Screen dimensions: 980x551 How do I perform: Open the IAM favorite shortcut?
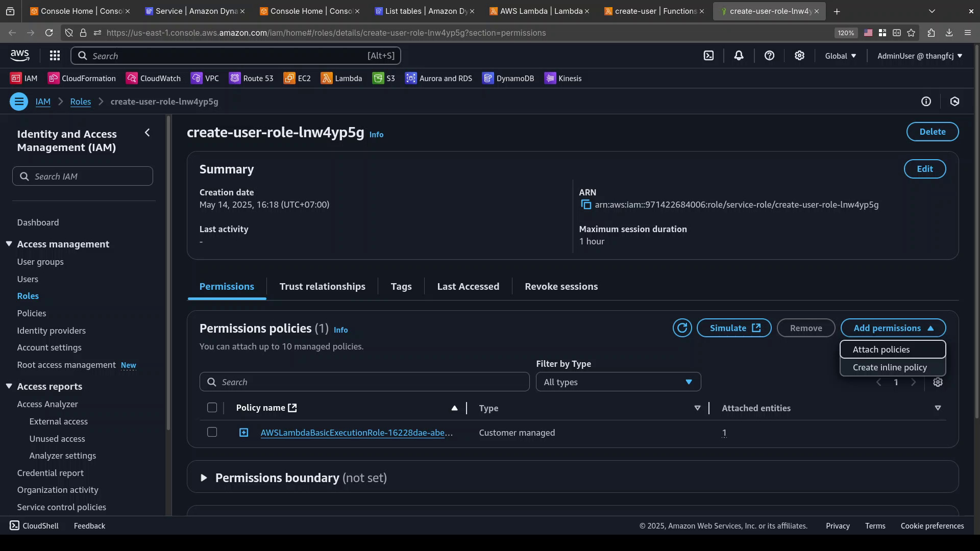pyautogui.click(x=24, y=78)
